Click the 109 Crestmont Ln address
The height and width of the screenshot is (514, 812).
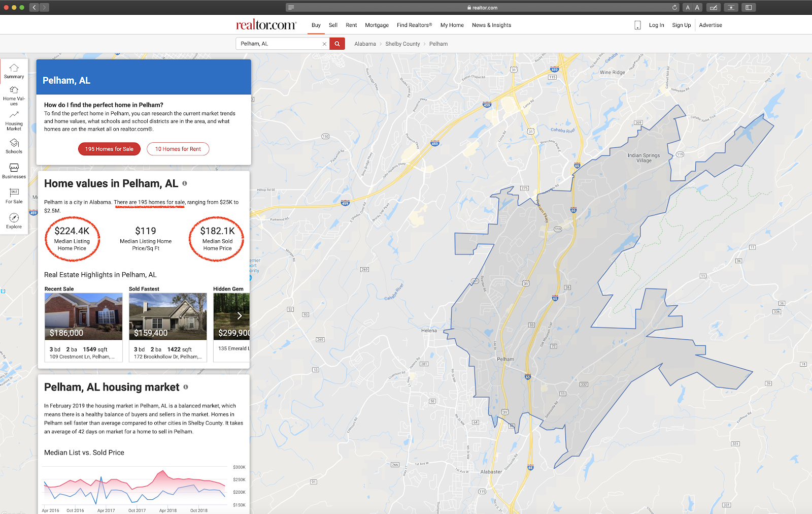[82, 357]
